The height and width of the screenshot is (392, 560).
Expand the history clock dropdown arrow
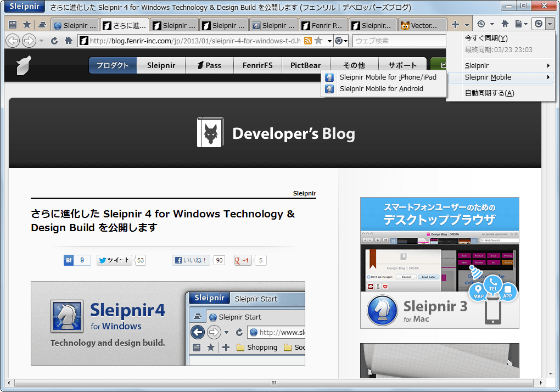coord(492,24)
